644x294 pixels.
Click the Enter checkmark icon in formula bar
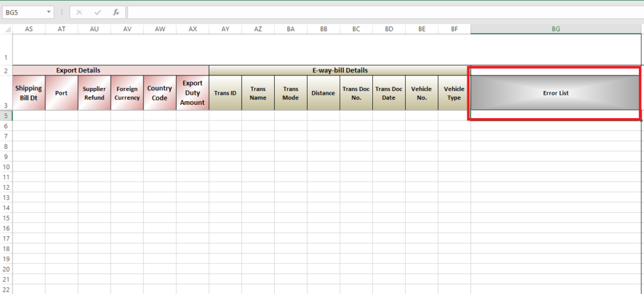(97, 13)
